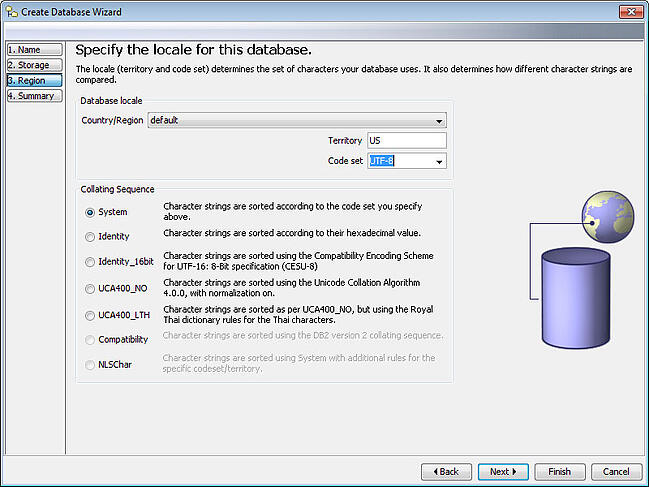The width and height of the screenshot is (649, 487).
Task: Click the globe illustration icon
Action: 608,217
